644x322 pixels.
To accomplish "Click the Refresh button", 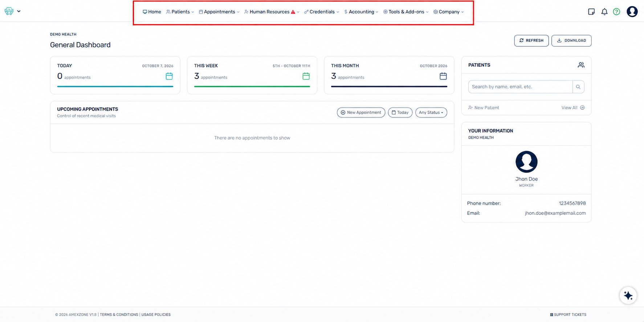I will (x=531, y=41).
